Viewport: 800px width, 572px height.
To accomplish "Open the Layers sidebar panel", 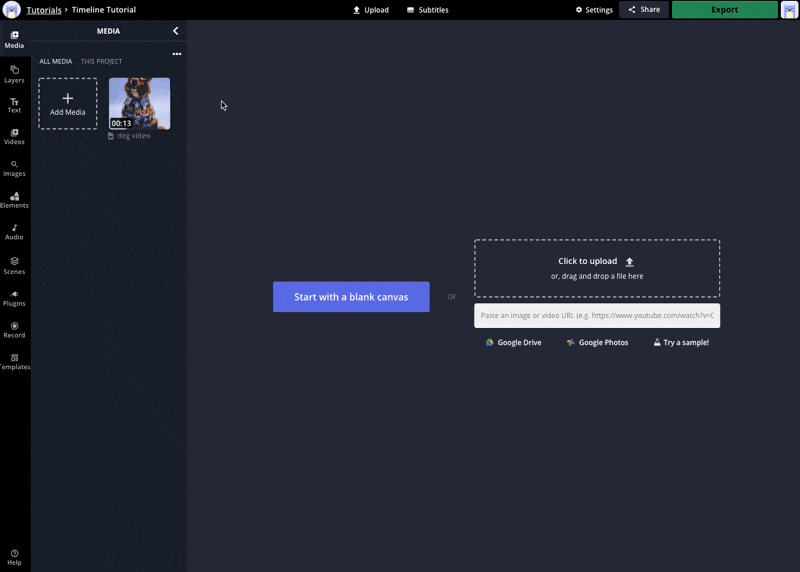I will click(x=14, y=73).
